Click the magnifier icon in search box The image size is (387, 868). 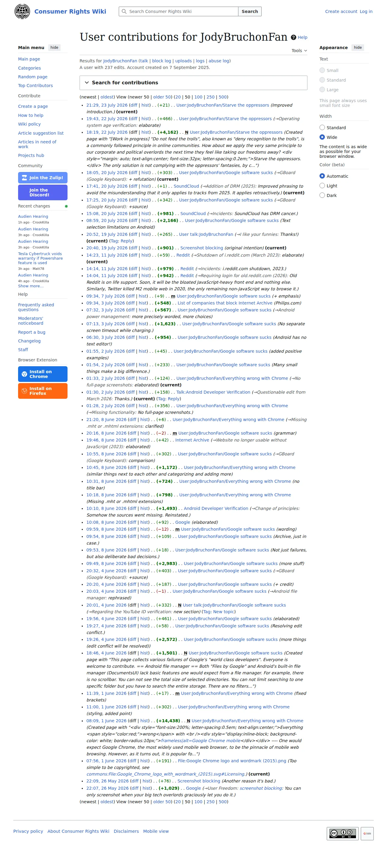point(124,11)
